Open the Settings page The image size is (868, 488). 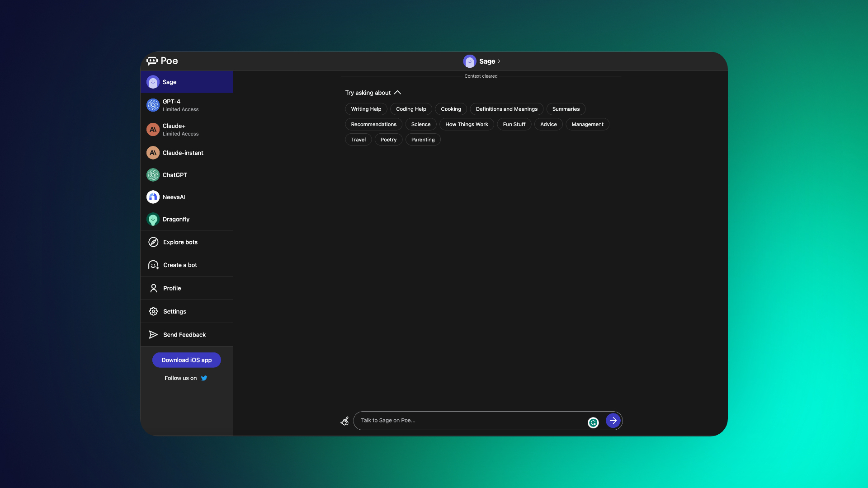(x=187, y=311)
